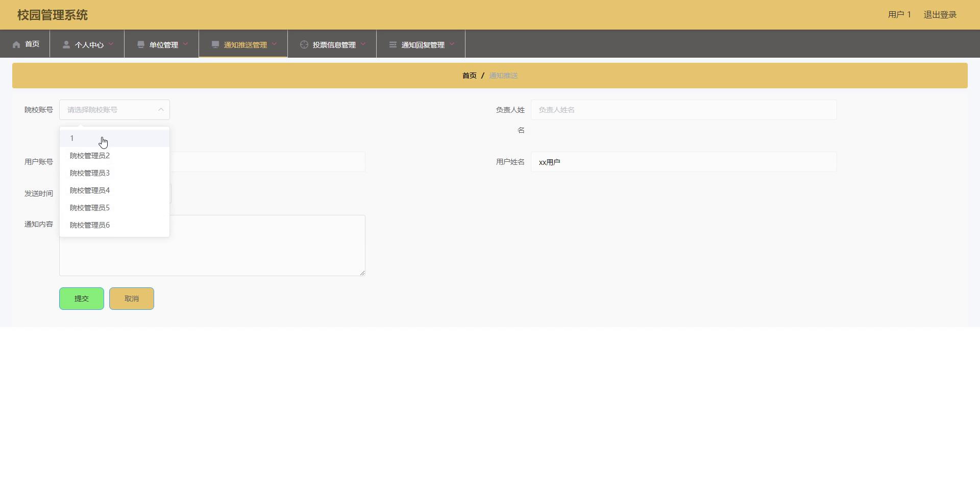Submit the form with 提交 button

pyautogui.click(x=82, y=299)
